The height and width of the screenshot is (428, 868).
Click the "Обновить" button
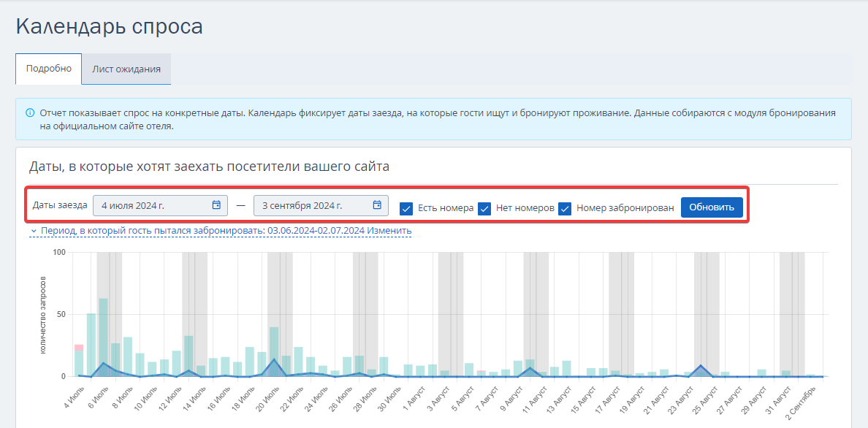712,207
